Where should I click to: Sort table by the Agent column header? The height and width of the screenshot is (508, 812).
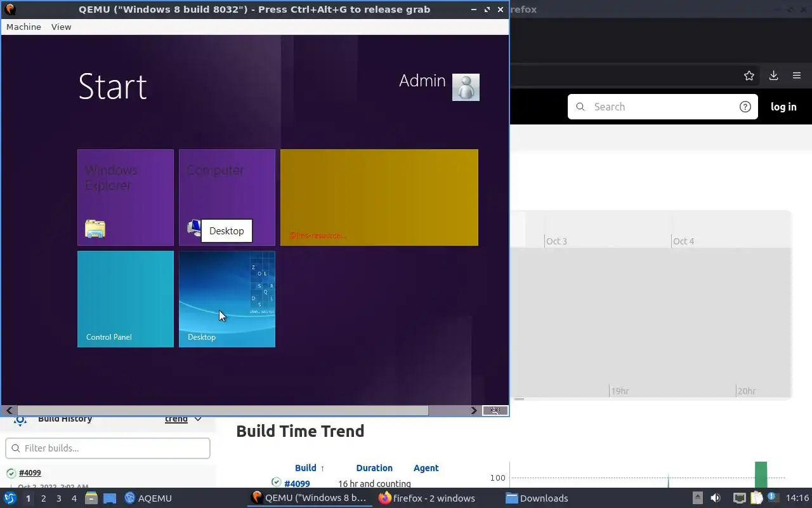point(426,468)
